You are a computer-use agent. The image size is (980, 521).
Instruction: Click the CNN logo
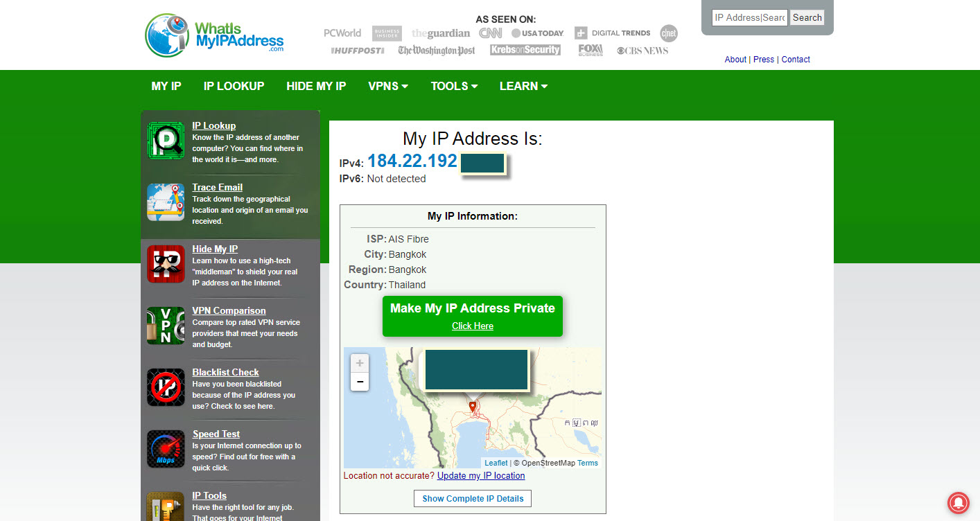point(491,33)
